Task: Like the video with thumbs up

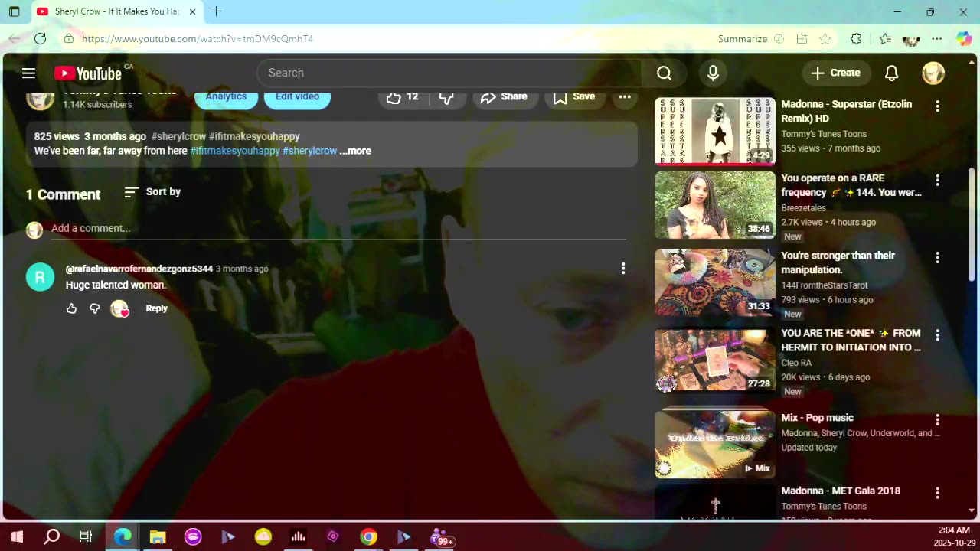Action: 403,97
